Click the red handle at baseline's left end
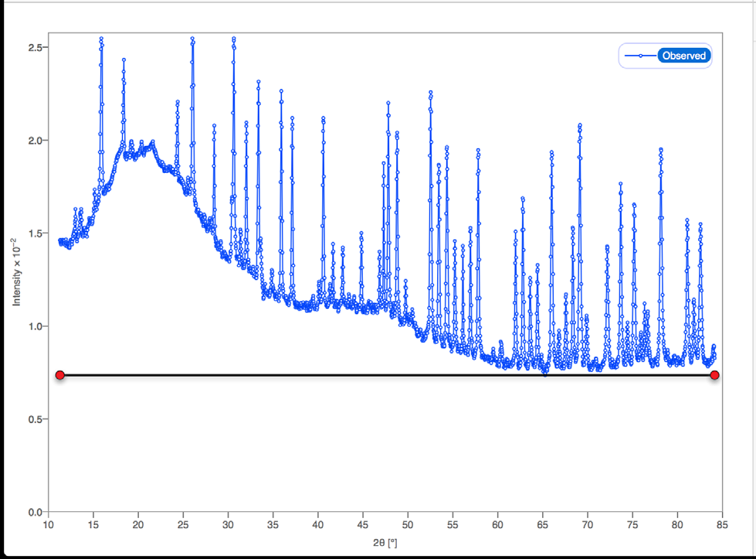 [x=59, y=375]
